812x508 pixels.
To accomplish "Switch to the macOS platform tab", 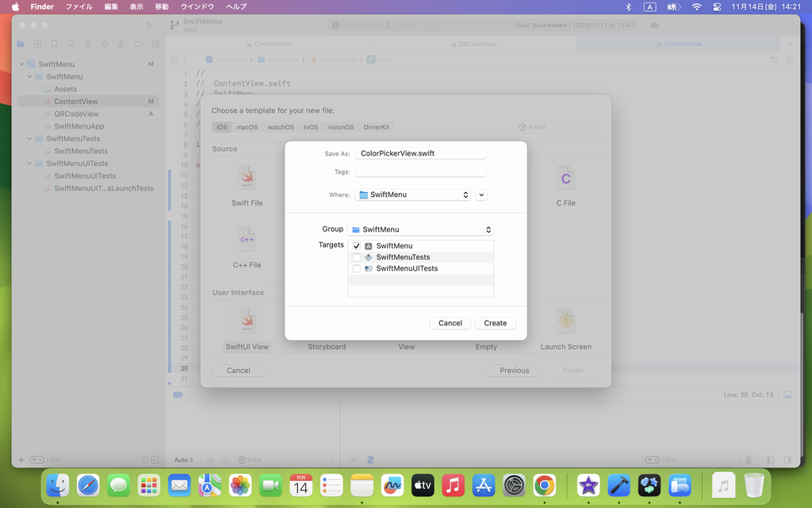I will [247, 127].
